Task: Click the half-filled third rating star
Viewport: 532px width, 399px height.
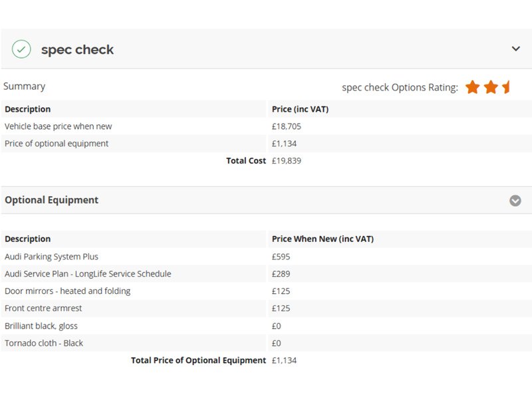Action: (507, 87)
